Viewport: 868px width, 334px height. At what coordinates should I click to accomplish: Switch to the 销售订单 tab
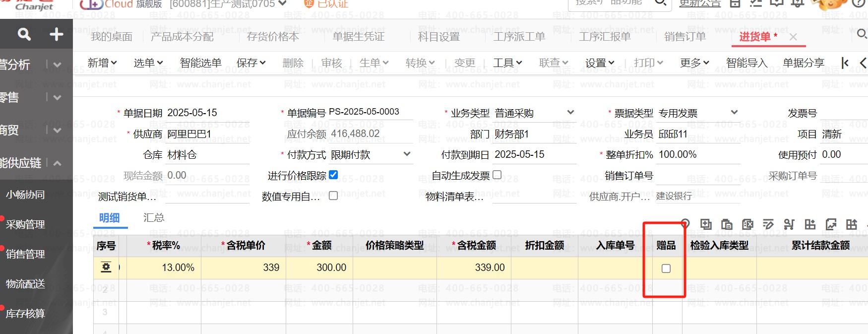[x=684, y=37]
